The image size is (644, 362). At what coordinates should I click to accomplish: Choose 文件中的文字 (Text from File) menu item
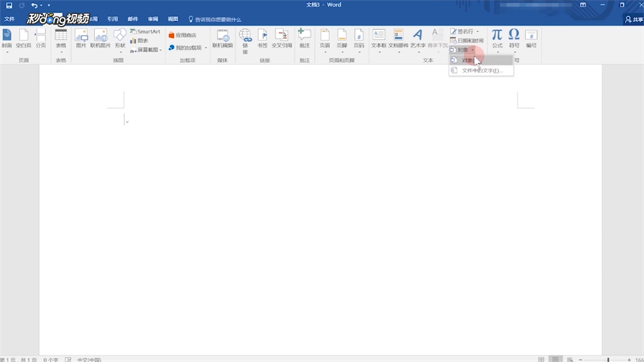[x=481, y=71]
